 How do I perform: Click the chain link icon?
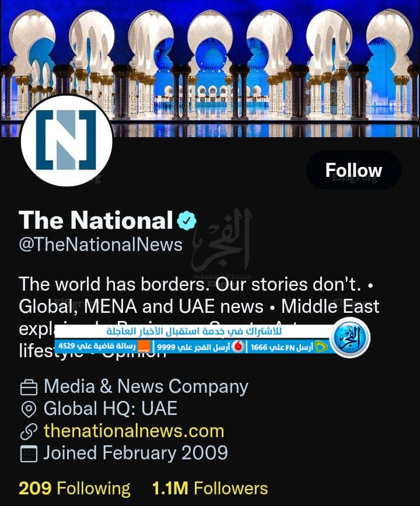click(29, 431)
